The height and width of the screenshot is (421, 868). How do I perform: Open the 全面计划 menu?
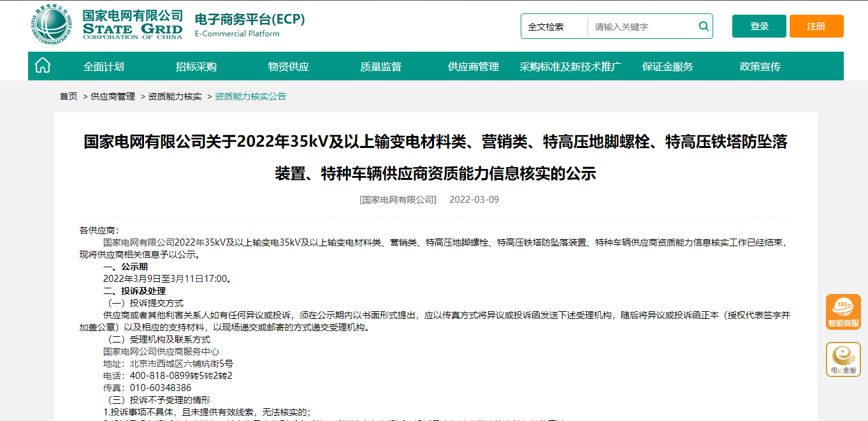tap(103, 66)
